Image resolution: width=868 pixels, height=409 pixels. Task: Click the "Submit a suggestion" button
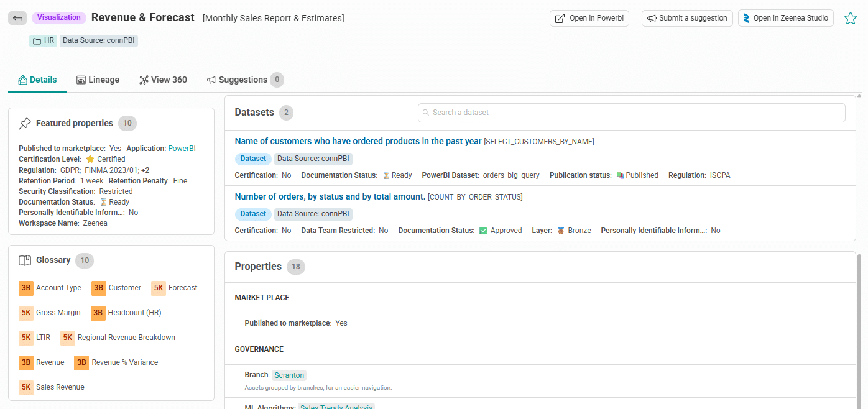[x=687, y=18]
